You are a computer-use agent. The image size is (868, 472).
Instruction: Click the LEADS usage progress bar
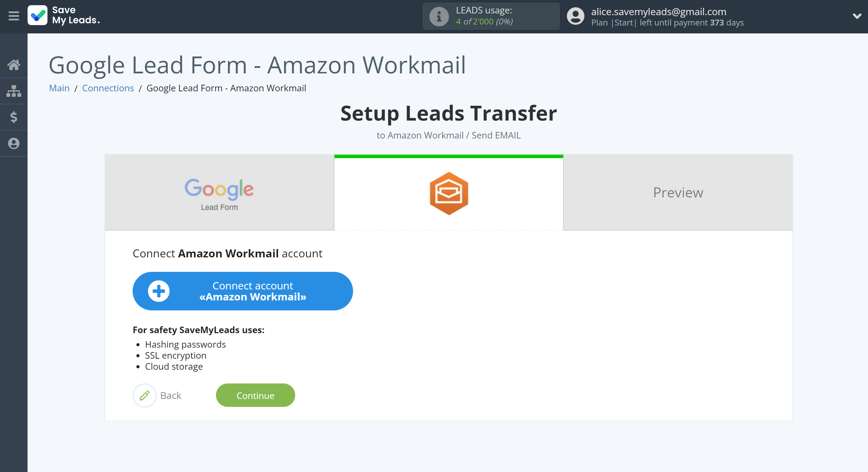[x=488, y=16]
